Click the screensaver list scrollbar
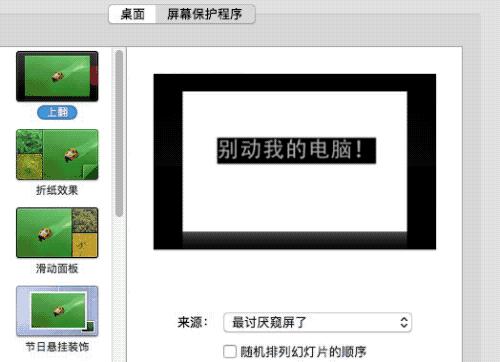 (119, 133)
